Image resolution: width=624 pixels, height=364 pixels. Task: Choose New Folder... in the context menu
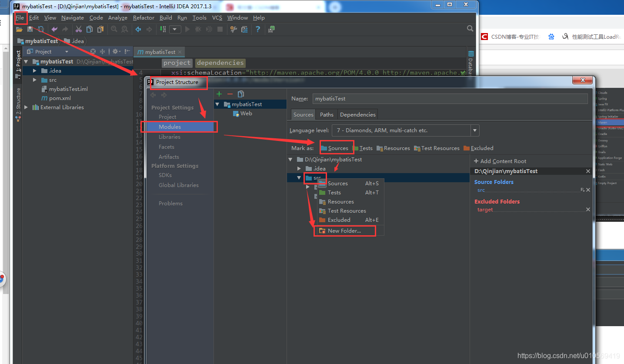pyautogui.click(x=350, y=231)
